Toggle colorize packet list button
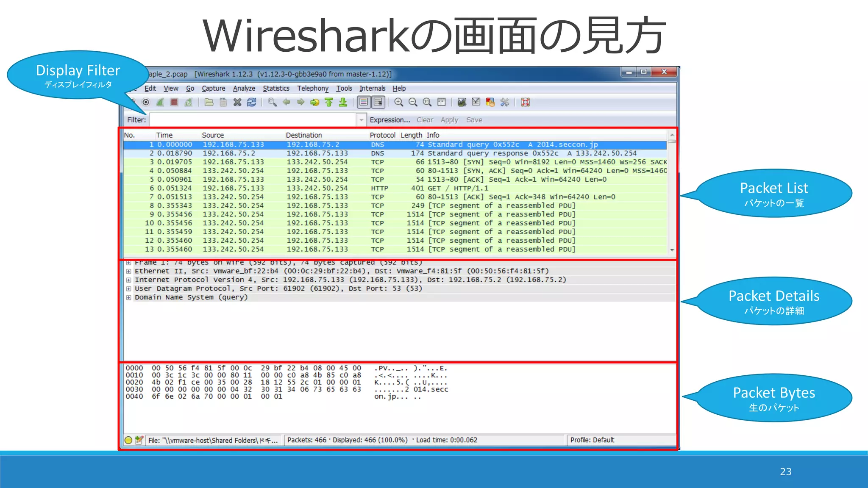The height and width of the screenshot is (488, 868). [x=364, y=103]
